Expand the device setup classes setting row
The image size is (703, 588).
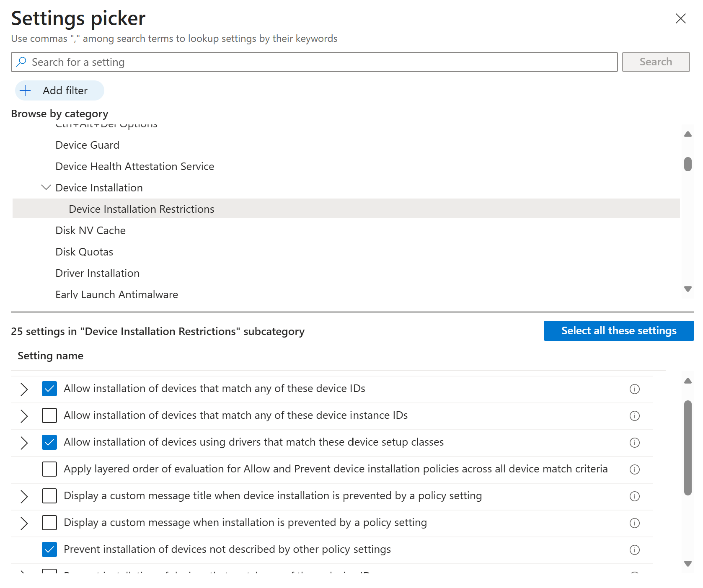[x=24, y=443]
